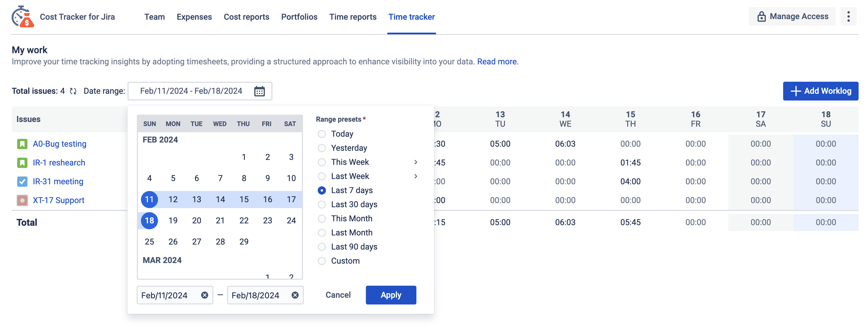
Task: Open the IR-31 meeting issue link
Action: [58, 182]
